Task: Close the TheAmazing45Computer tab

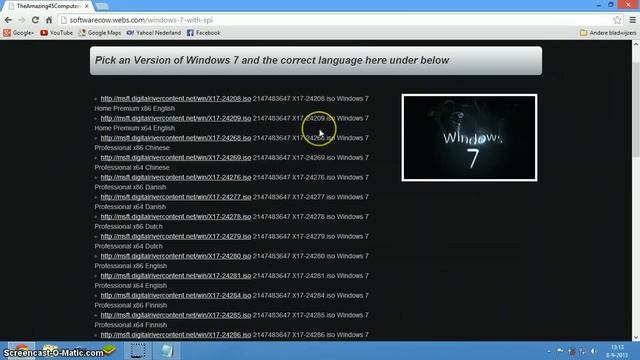Action: [x=87, y=6]
